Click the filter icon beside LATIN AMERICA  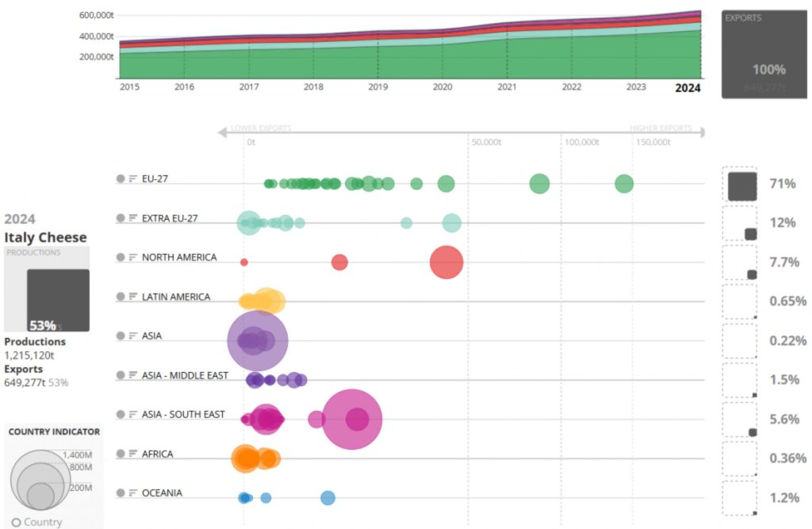(x=132, y=297)
